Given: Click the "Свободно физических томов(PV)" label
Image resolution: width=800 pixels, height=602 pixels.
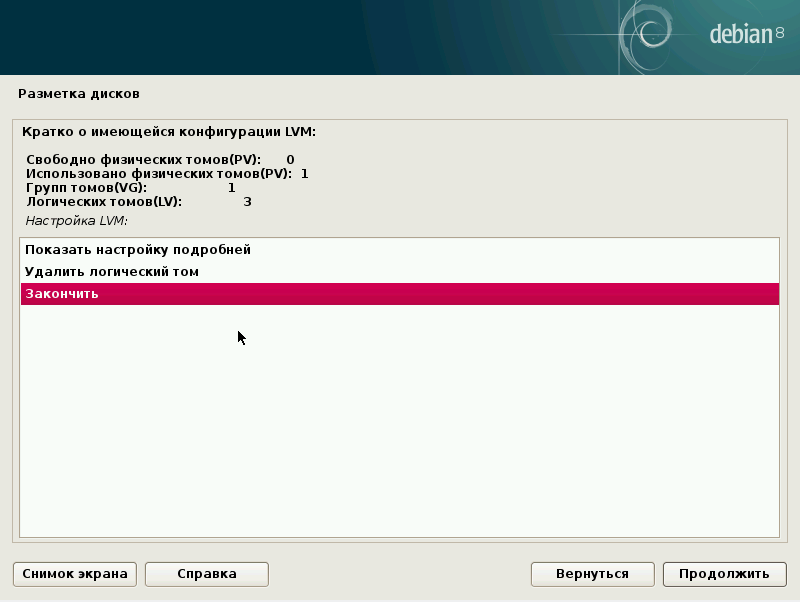Looking at the screenshot, I should coord(143,160).
